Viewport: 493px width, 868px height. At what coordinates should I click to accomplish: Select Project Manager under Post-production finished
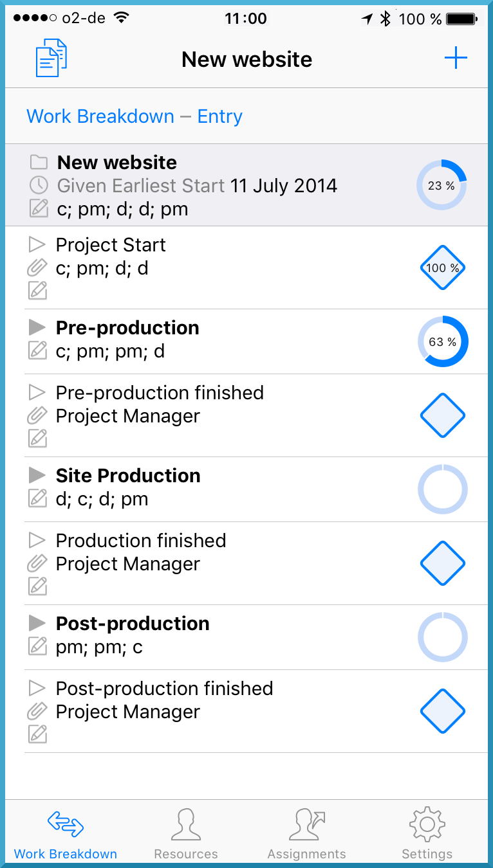[128, 712]
